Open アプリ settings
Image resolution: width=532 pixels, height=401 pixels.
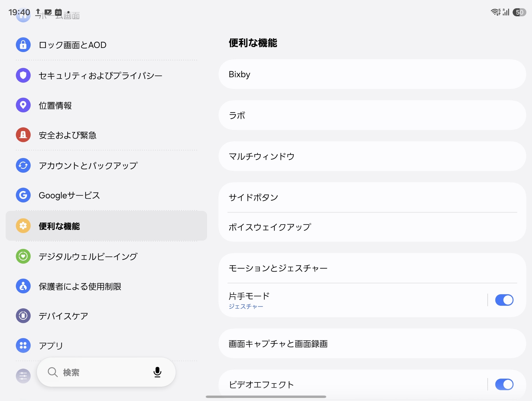pos(106,345)
